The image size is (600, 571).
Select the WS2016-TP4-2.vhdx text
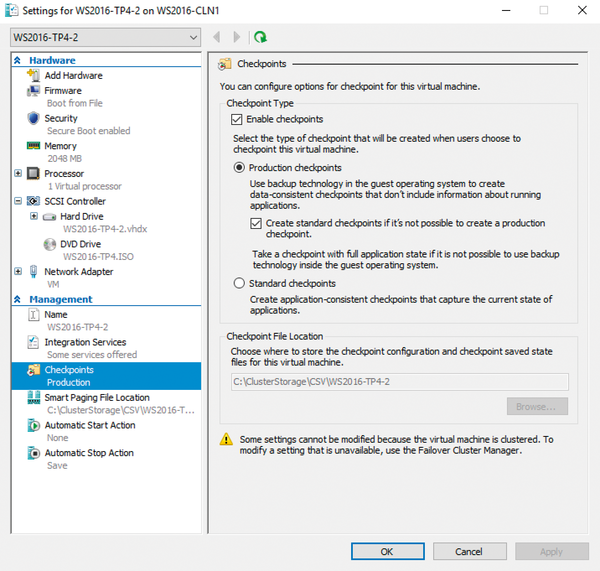105,229
